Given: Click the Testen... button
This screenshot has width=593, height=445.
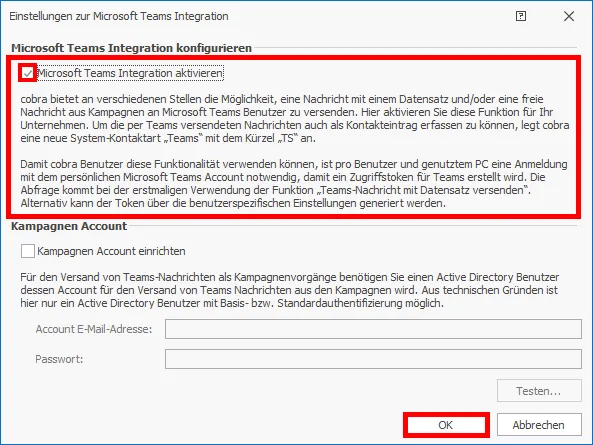Looking at the screenshot, I should point(539,391).
